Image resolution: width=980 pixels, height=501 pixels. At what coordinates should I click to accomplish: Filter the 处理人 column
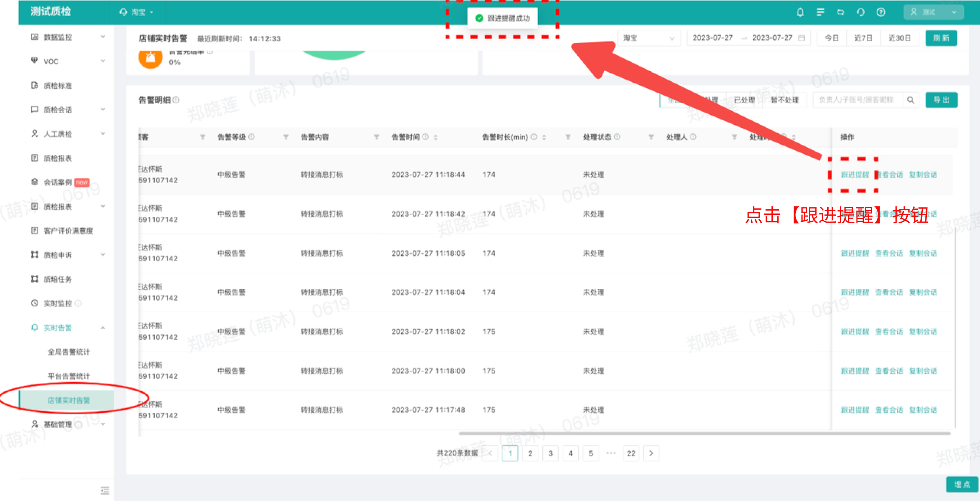point(734,137)
